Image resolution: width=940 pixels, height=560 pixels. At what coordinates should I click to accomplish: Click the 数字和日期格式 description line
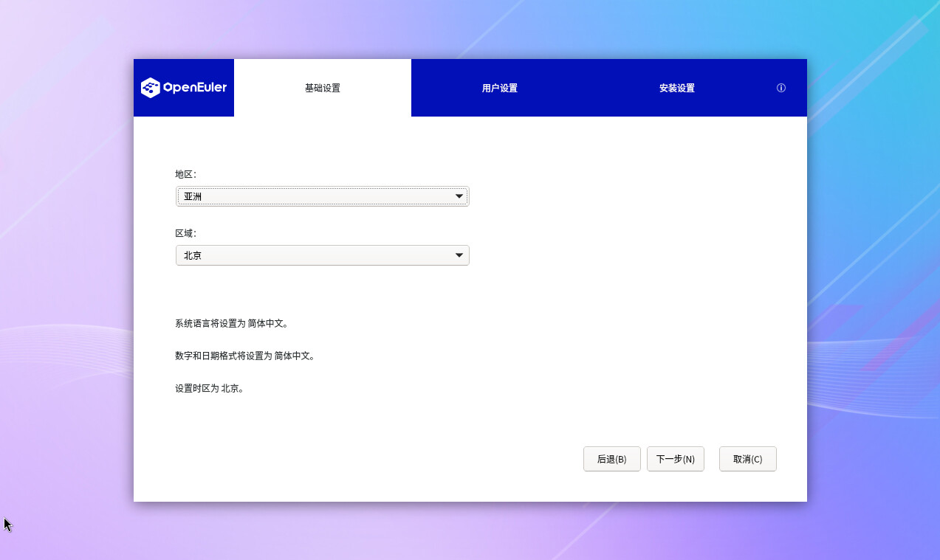(x=244, y=356)
